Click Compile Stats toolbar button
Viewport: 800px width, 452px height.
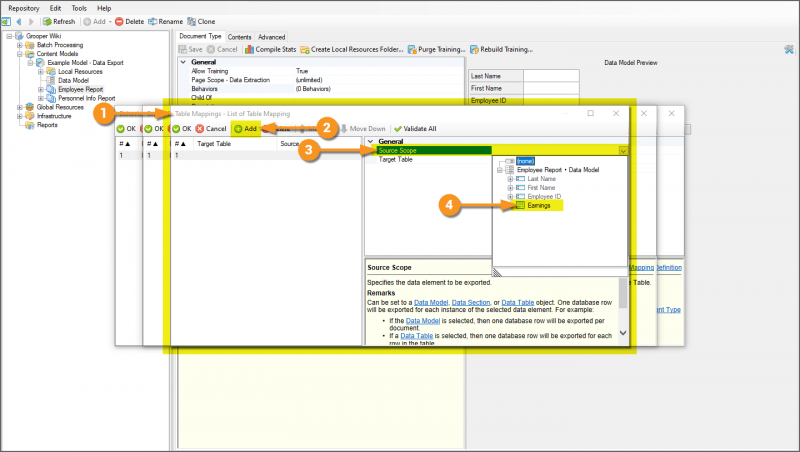coord(270,49)
